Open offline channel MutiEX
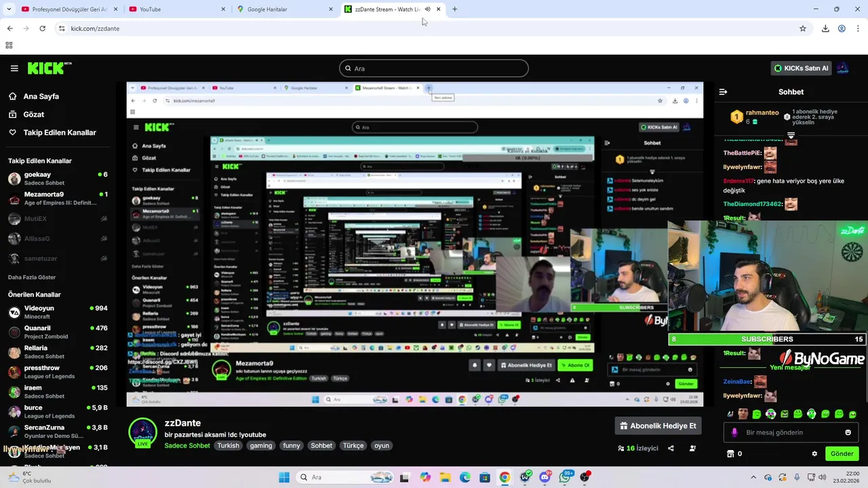 (58, 219)
